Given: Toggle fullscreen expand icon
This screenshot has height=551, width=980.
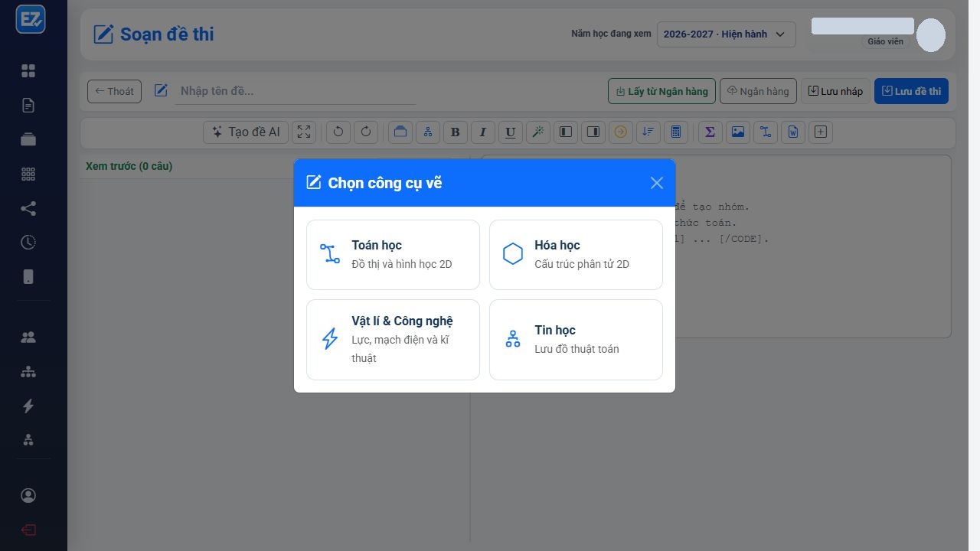Looking at the screenshot, I should [x=304, y=132].
